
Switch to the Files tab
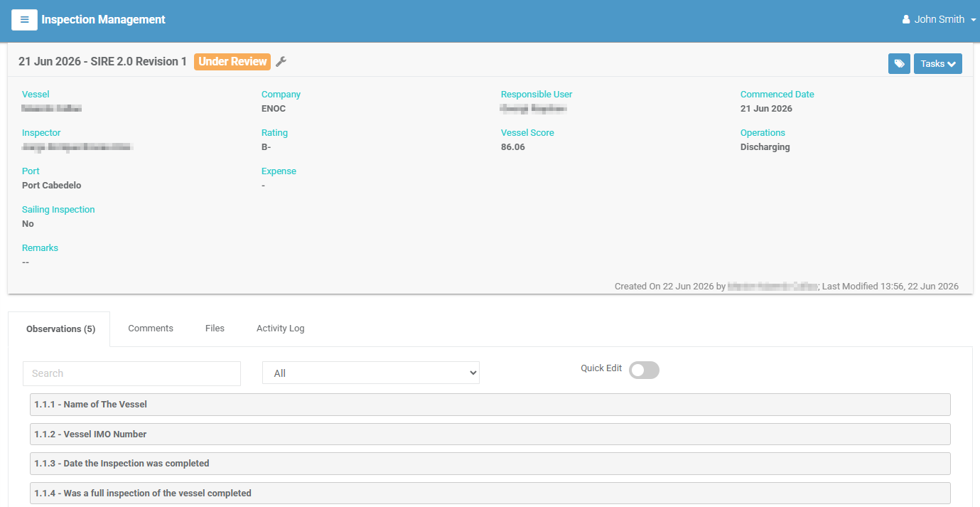[215, 329]
